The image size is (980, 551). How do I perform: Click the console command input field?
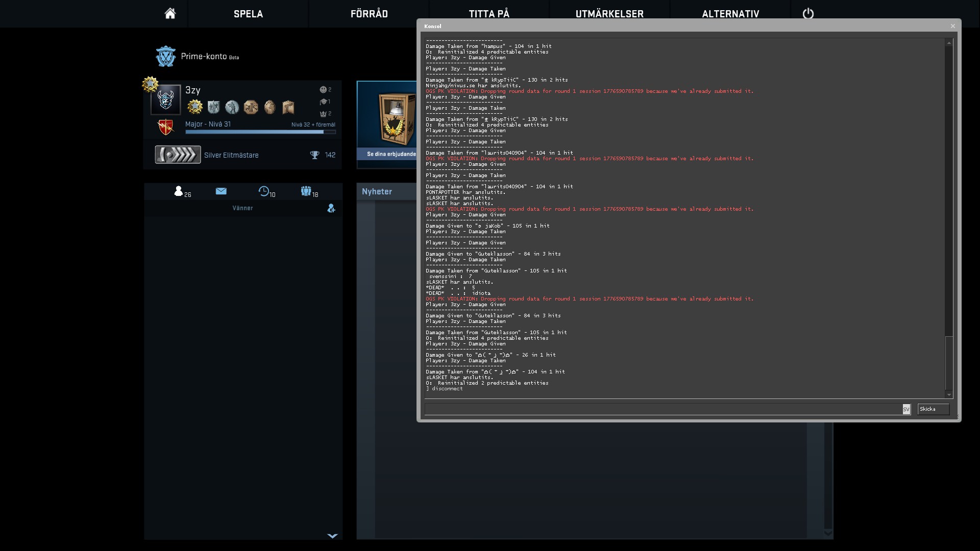[x=663, y=409]
